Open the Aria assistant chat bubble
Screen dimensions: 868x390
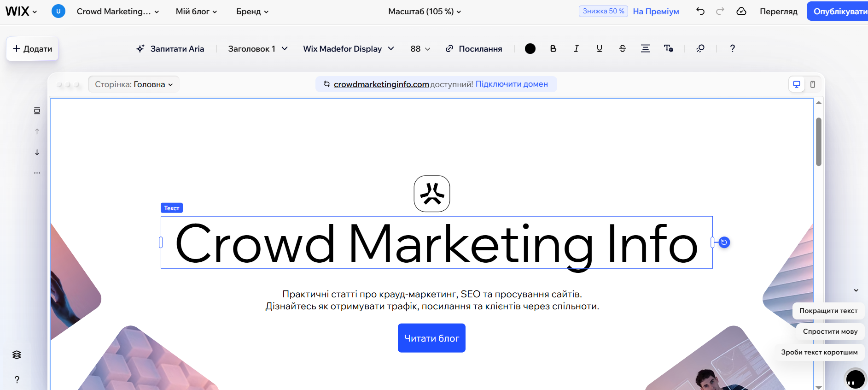click(x=856, y=379)
